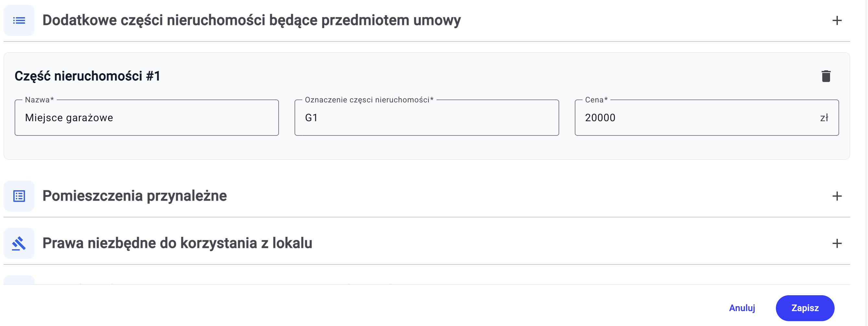The height and width of the screenshot is (326, 868).
Task: Add a new additional property part
Action: coord(837,20)
